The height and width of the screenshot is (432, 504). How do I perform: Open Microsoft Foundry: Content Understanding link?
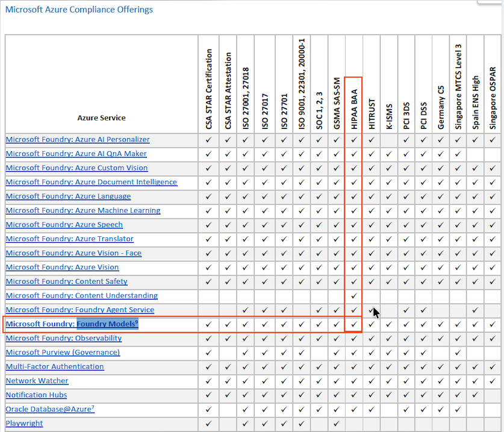click(82, 295)
